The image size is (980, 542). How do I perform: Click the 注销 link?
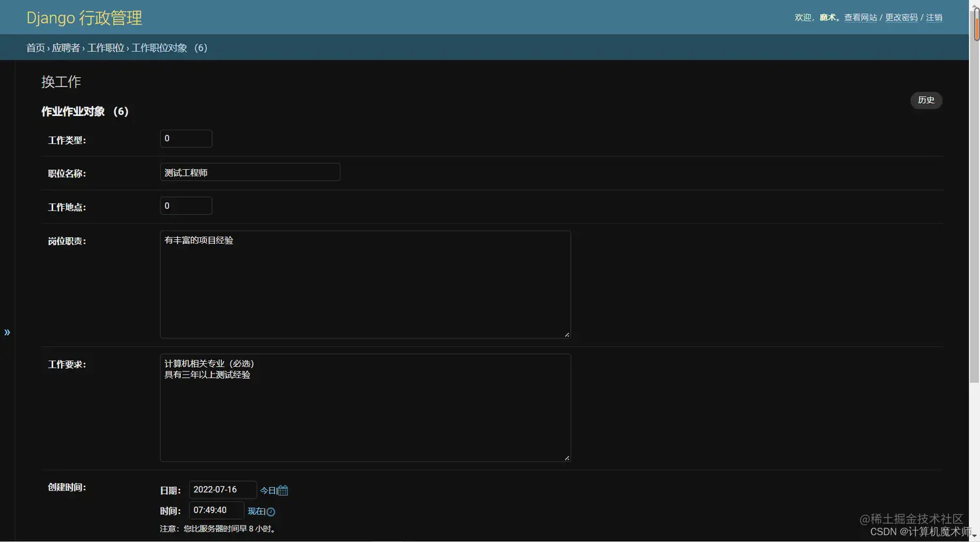(934, 18)
